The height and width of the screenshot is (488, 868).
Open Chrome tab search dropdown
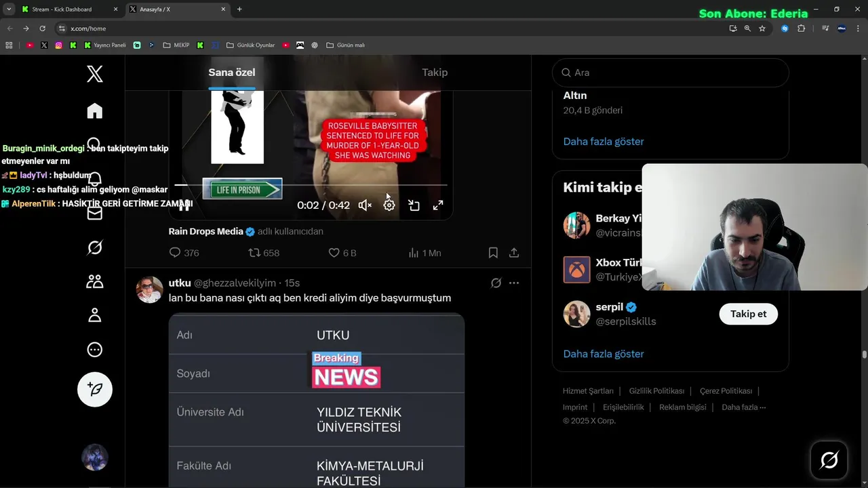click(x=9, y=9)
